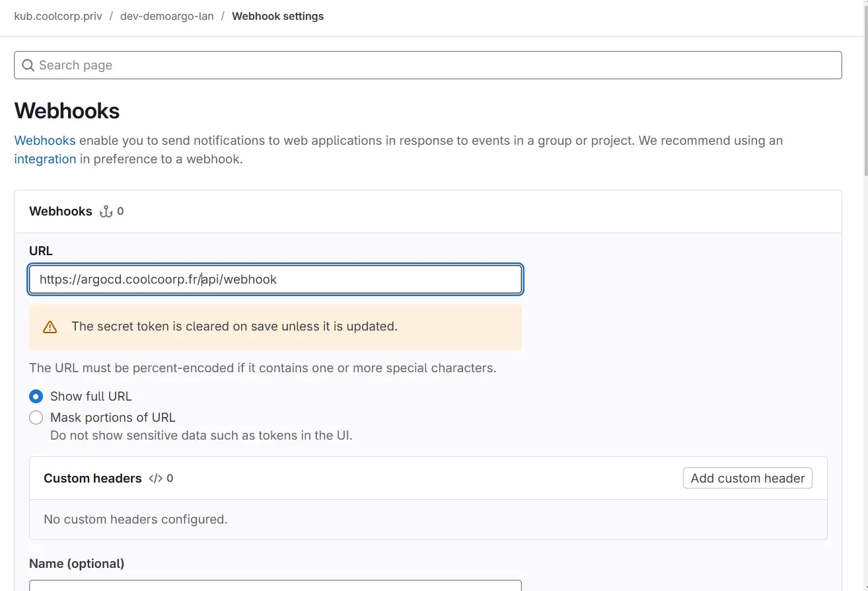
Task: Click the Name (optional) input field
Action: pos(275,585)
